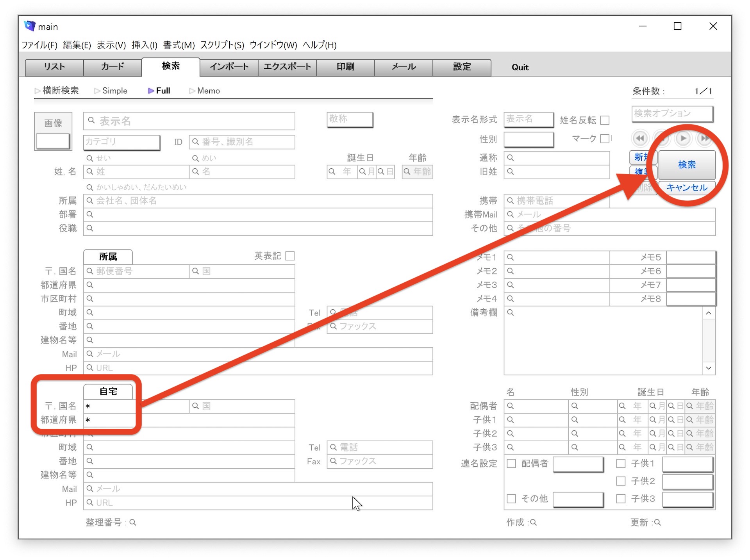750x560 pixels.
Task: Click the first-record rewind navigation icon
Action: coord(640,138)
